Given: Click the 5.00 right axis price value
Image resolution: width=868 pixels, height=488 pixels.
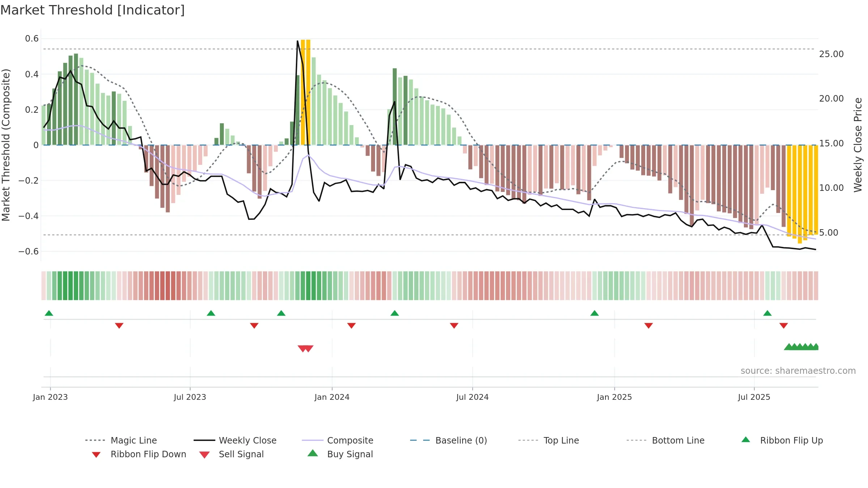Looking at the screenshot, I should (829, 233).
